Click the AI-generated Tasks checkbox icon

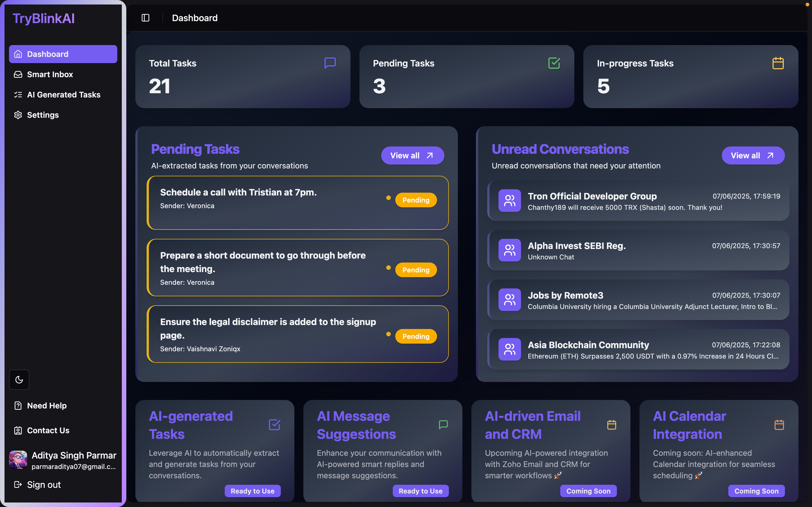tap(274, 424)
